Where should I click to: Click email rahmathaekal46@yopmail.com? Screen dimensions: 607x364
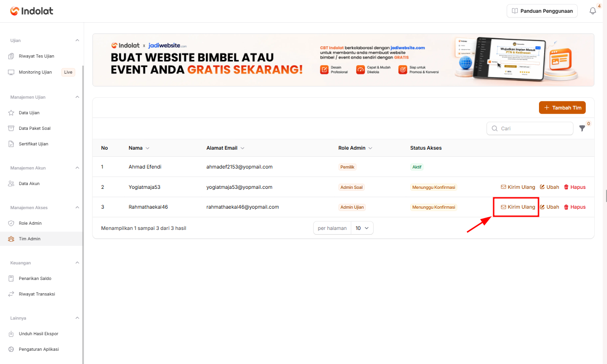click(x=243, y=207)
